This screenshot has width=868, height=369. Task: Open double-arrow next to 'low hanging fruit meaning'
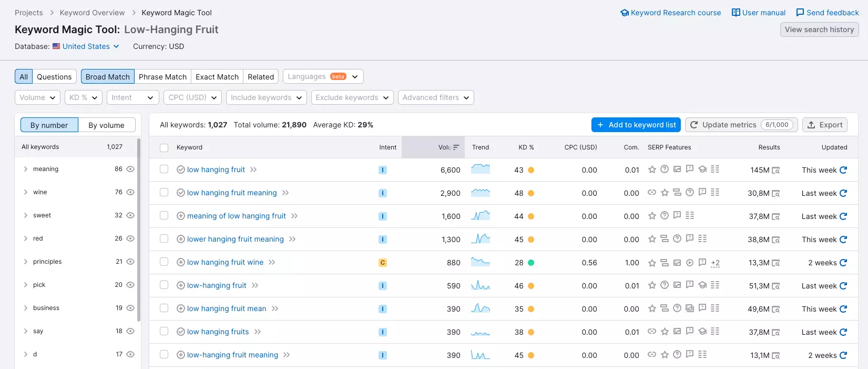coord(285,193)
